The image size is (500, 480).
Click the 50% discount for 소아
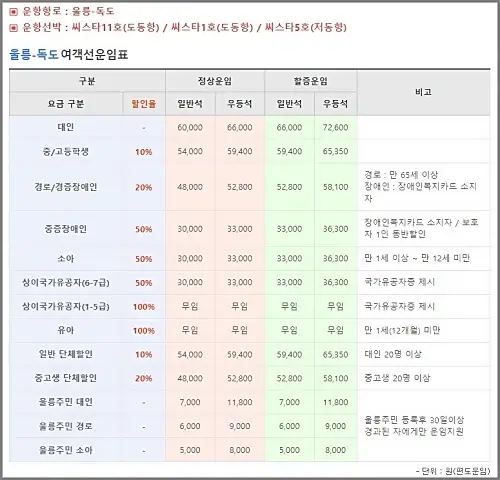pyautogui.click(x=144, y=259)
